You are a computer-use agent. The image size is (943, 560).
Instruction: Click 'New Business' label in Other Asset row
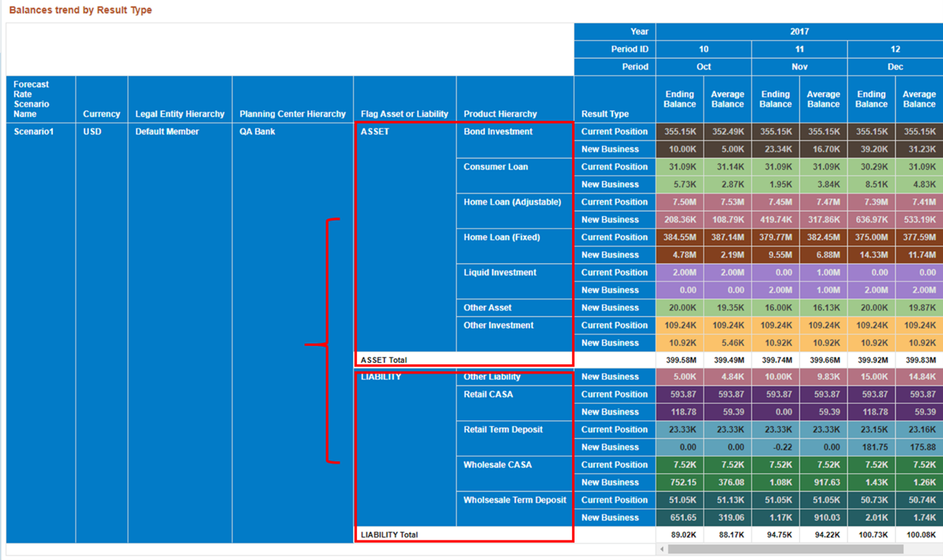(615, 308)
